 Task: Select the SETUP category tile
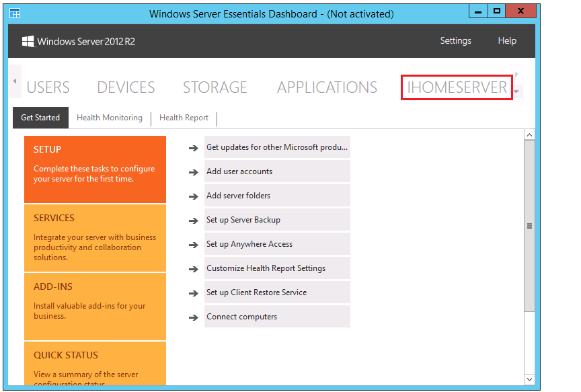point(95,169)
